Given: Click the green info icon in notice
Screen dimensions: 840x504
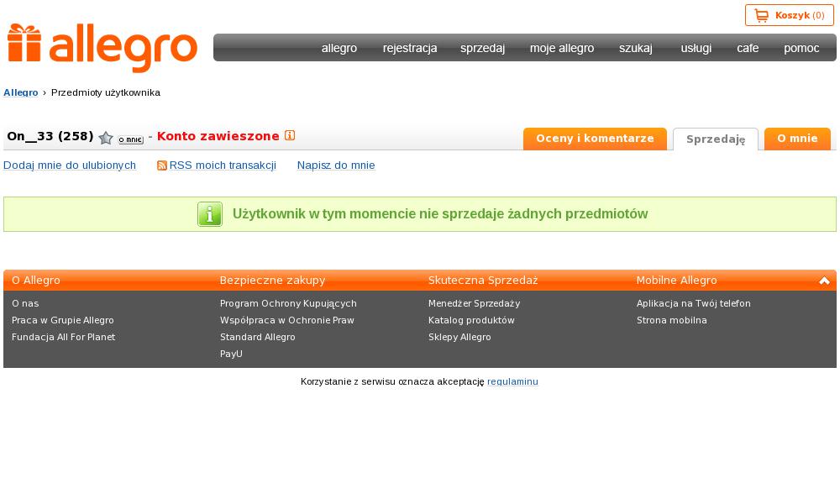Looking at the screenshot, I should (x=210, y=214).
